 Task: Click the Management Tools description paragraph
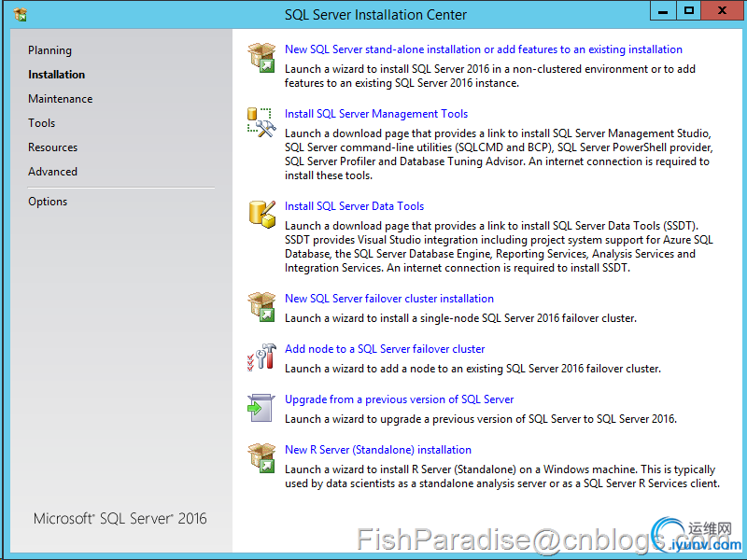coord(499,154)
